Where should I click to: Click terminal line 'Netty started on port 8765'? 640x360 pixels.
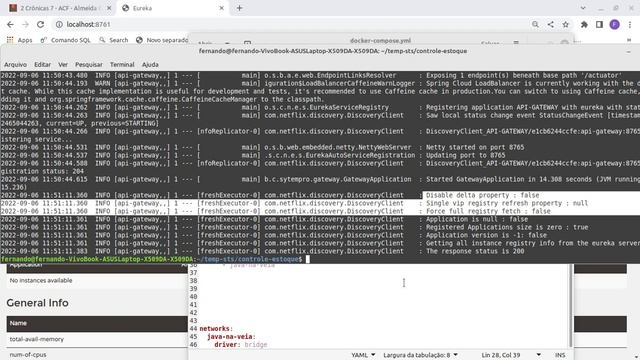475,147
